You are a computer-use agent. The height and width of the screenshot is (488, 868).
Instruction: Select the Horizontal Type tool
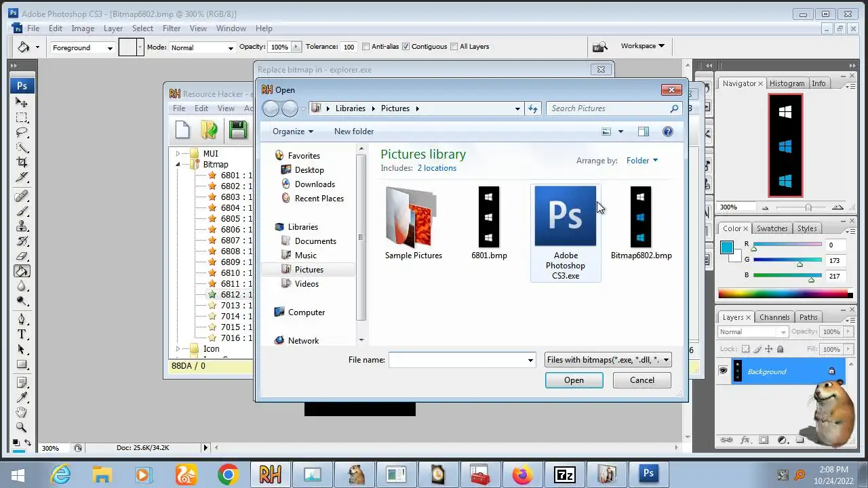22,335
